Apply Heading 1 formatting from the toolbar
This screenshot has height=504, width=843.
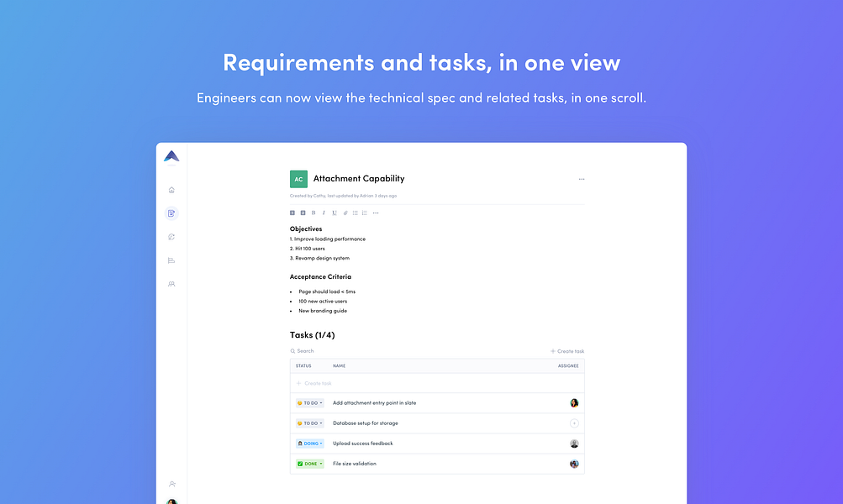click(x=292, y=213)
